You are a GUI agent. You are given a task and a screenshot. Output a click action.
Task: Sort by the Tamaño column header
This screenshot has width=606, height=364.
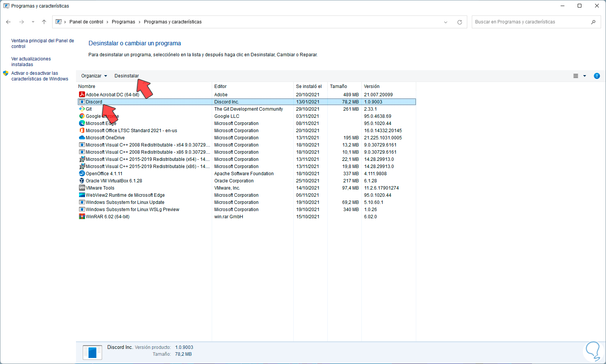click(338, 86)
